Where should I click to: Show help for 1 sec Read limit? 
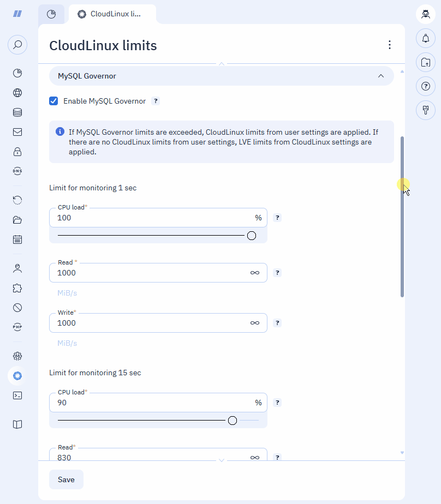pyautogui.click(x=277, y=273)
